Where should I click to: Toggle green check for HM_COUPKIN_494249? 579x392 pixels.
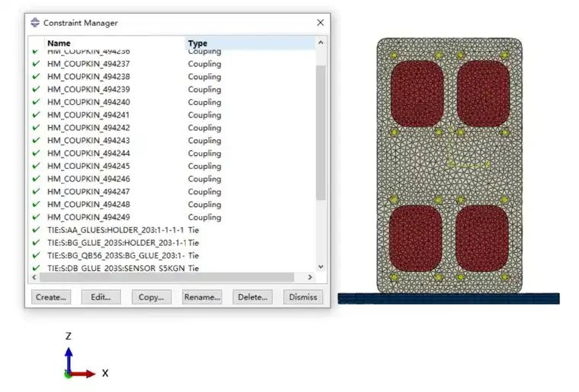36,217
